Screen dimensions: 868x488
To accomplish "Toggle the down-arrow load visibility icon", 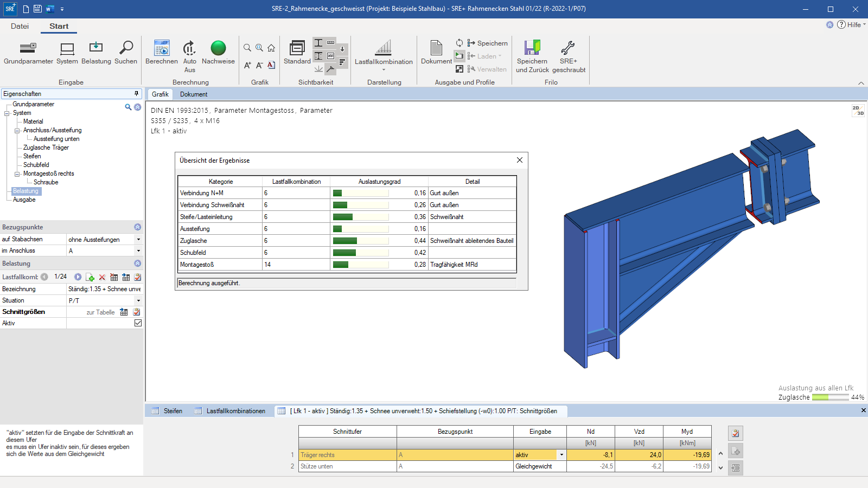I will point(342,49).
